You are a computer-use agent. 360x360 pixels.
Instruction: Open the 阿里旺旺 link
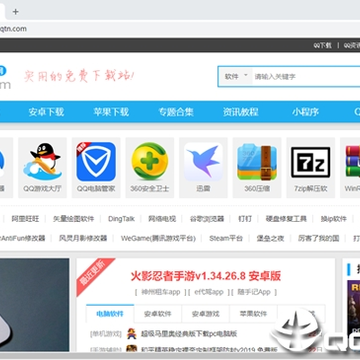[25, 219]
